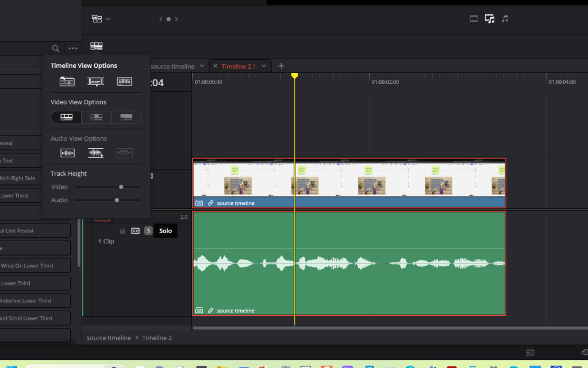588x368 pixels.
Task: Select the source timeline video clip
Action: 349,183
